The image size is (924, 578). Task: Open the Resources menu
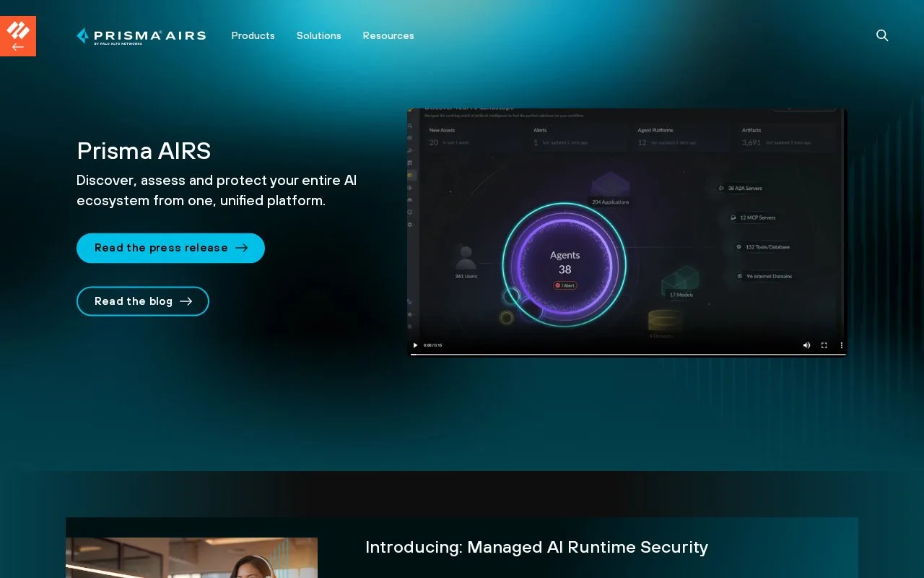click(388, 35)
